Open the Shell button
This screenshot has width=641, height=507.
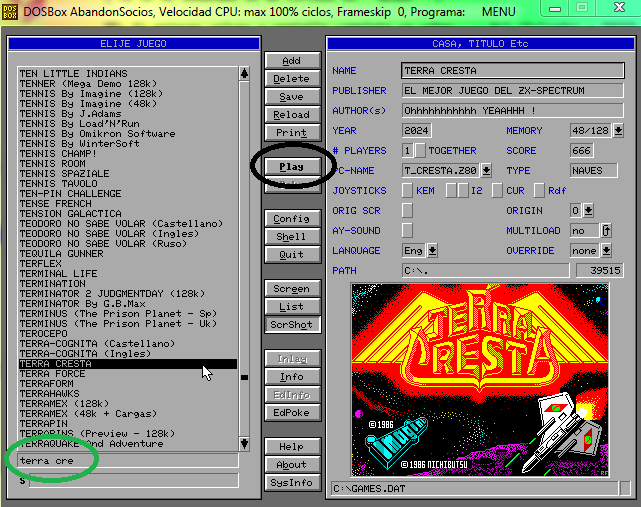coord(292,237)
